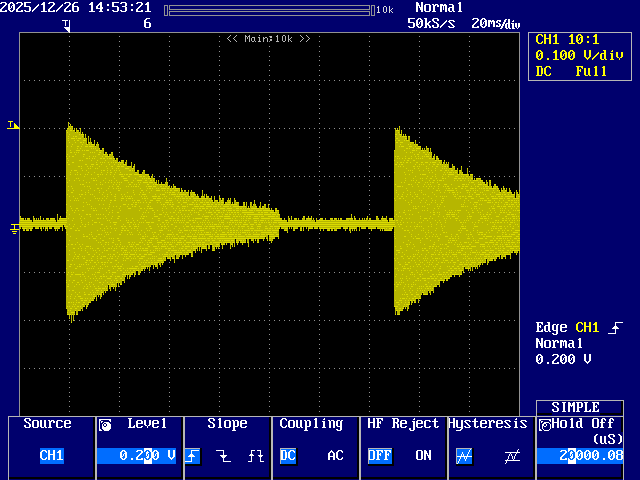Set trigger coupling to AC
This screenshot has width=640, height=480.
coord(336,456)
